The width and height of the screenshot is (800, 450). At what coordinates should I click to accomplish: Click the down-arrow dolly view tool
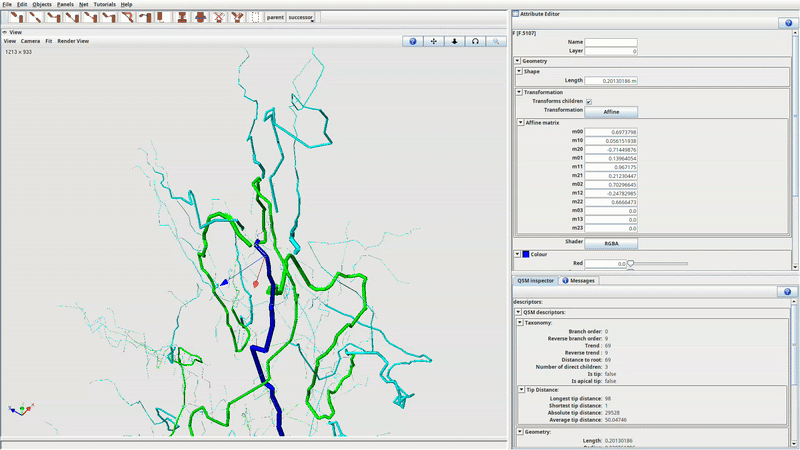454,41
